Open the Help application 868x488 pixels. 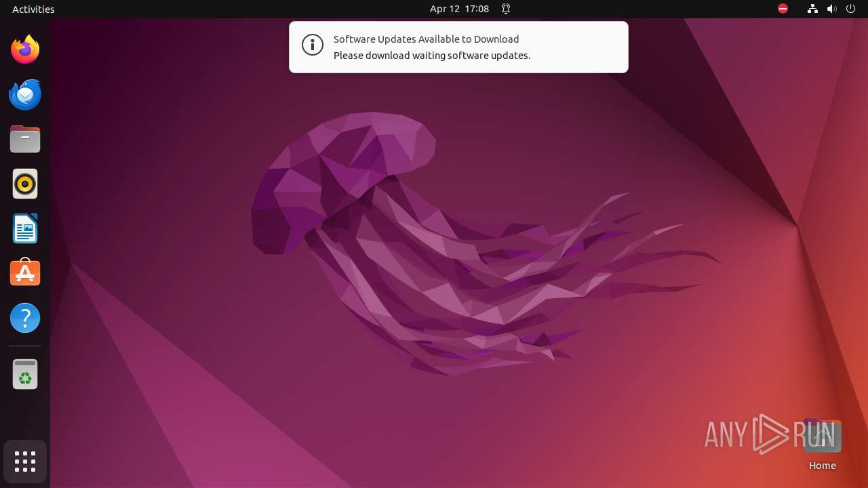[x=25, y=318]
